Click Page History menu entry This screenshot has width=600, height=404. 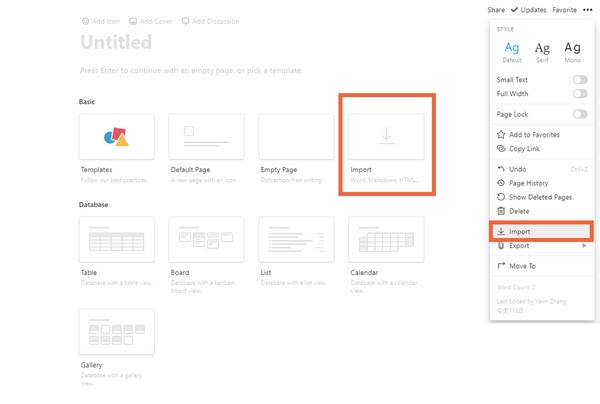click(x=542, y=183)
